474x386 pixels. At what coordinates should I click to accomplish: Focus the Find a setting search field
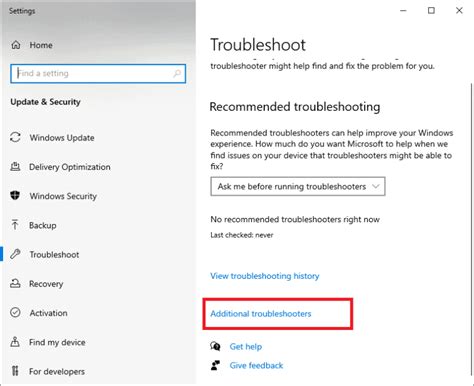tap(98, 73)
